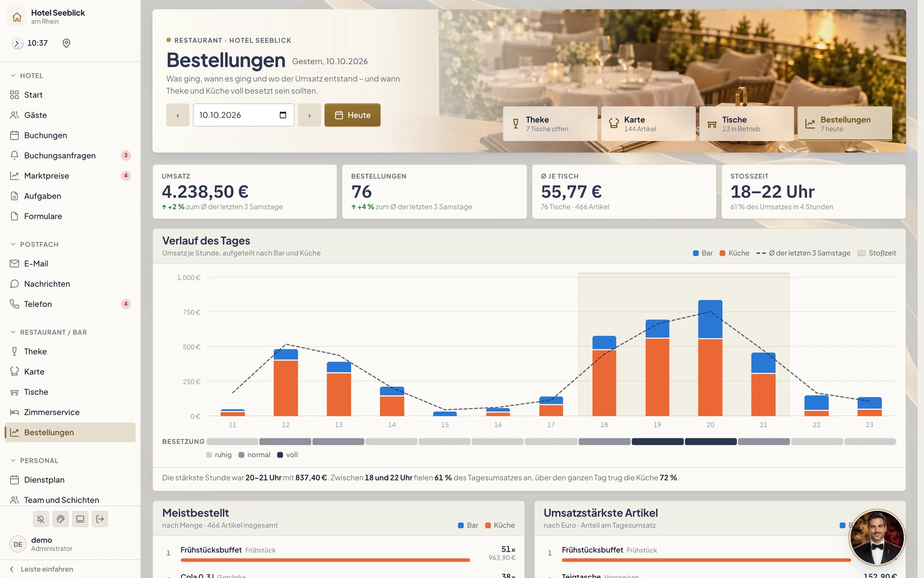Click the Hotel Seeblick home icon
This screenshot has height=578, width=924.
(x=17, y=17)
